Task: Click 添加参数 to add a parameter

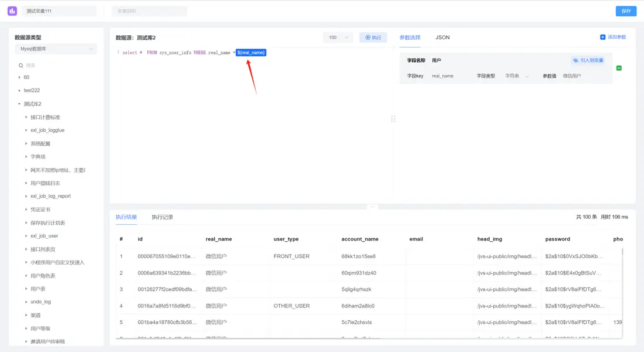Action: (x=616, y=37)
